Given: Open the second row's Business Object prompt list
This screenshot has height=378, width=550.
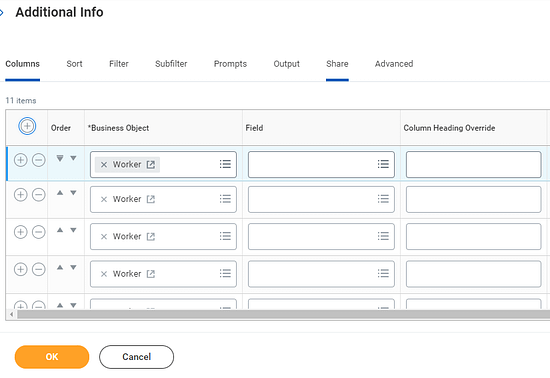Looking at the screenshot, I should (225, 199).
